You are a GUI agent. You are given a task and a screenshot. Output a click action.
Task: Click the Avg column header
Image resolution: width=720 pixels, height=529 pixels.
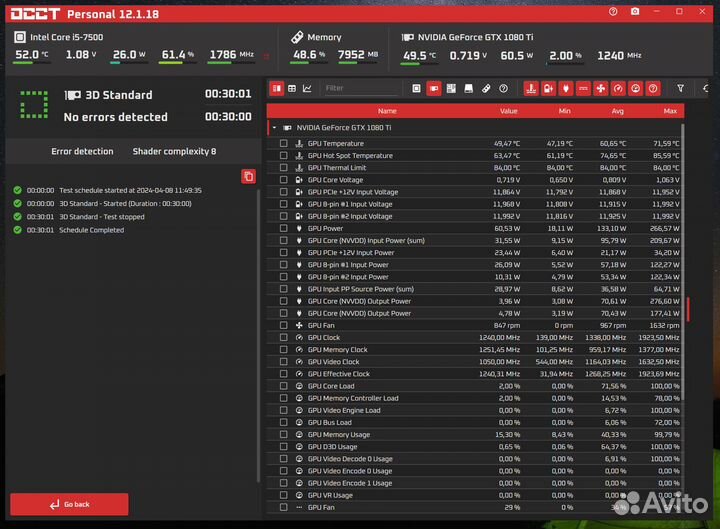tap(617, 111)
